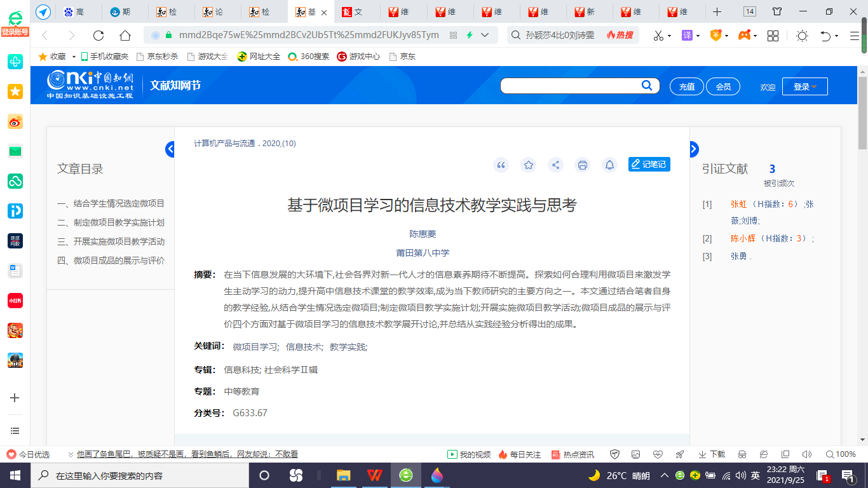
Task: Click the CNKI header search input field
Action: 570,86
